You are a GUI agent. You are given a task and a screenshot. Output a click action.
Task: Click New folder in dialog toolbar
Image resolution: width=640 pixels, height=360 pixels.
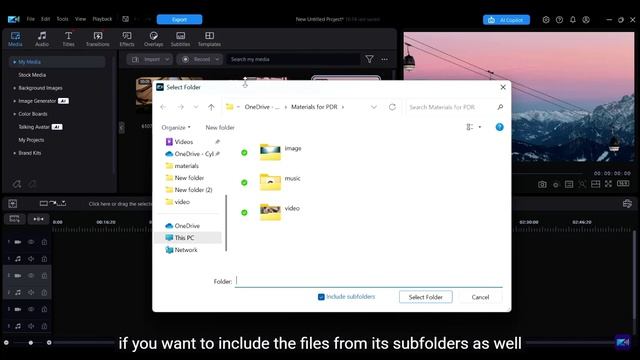tap(220, 127)
